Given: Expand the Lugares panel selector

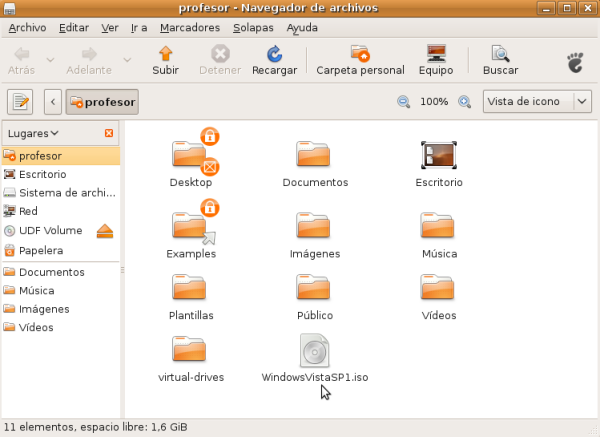Looking at the screenshot, I should click(x=33, y=133).
